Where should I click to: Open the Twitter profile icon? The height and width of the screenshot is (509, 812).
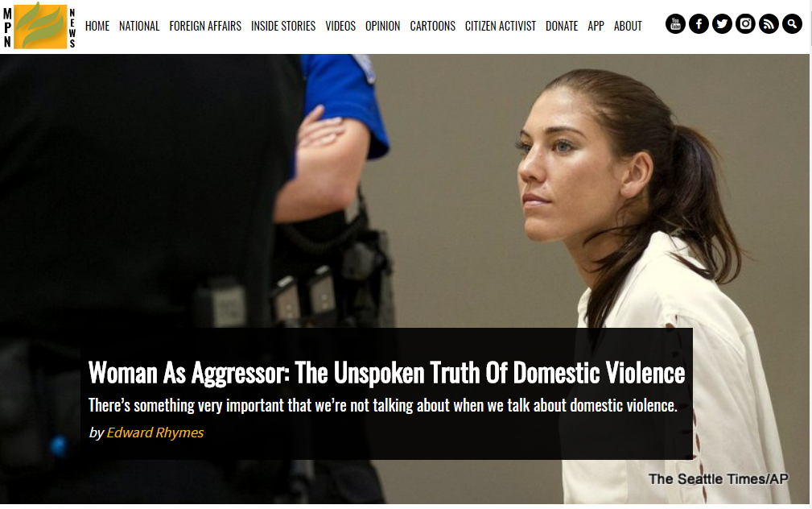click(722, 24)
